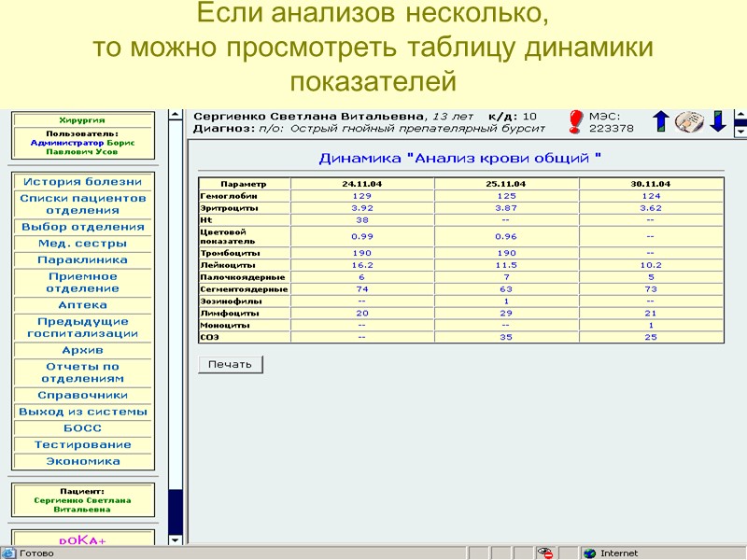Image resolution: width=747 pixels, height=560 pixels.
Task: Click patient header Сергиенко Светлана Витальевна
Action: (x=308, y=117)
